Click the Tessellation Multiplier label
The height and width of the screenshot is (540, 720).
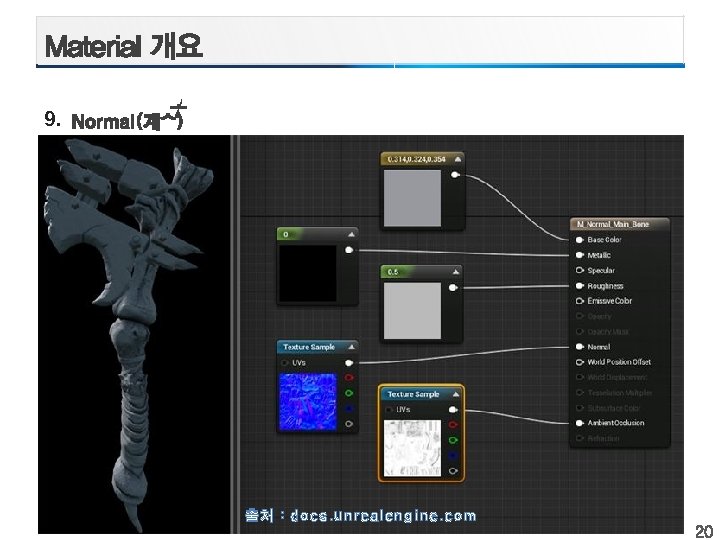click(620, 393)
